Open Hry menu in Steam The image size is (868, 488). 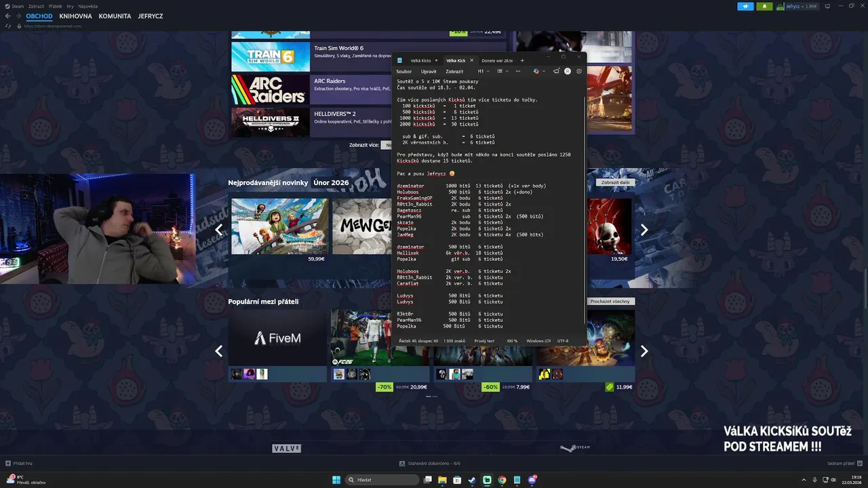click(70, 6)
